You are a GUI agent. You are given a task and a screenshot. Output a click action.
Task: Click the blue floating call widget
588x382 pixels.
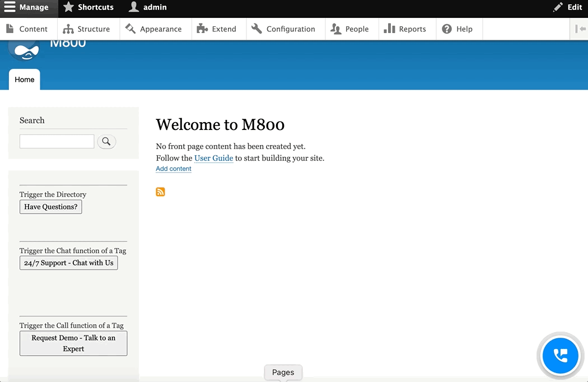[560, 356]
